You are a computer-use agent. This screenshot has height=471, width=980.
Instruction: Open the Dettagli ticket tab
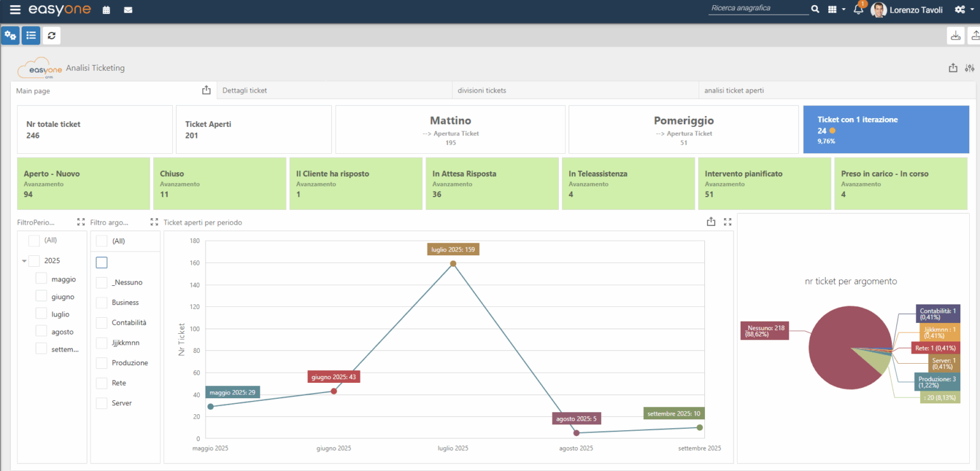[245, 90]
